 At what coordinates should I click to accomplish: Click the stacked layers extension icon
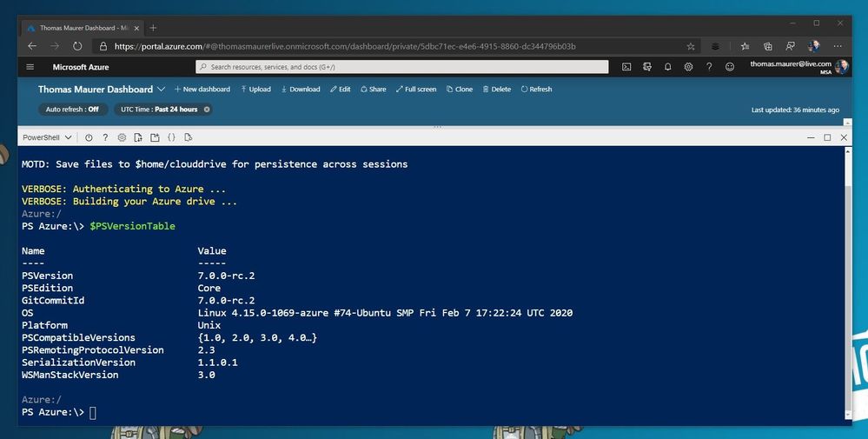[715, 46]
